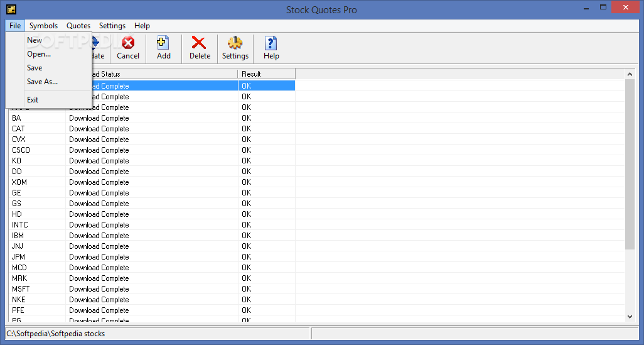The width and height of the screenshot is (644, 345).
Task: Click OK result in the MSFT row
Action: point(247,289)
